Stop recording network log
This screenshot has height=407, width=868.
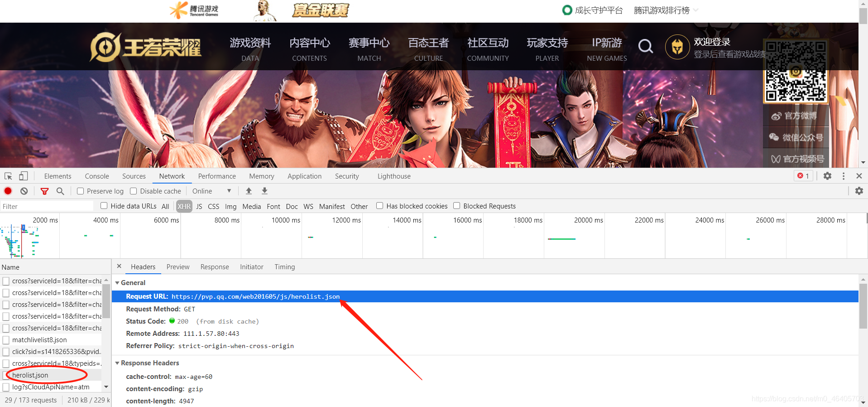click(x=8, y=191)
